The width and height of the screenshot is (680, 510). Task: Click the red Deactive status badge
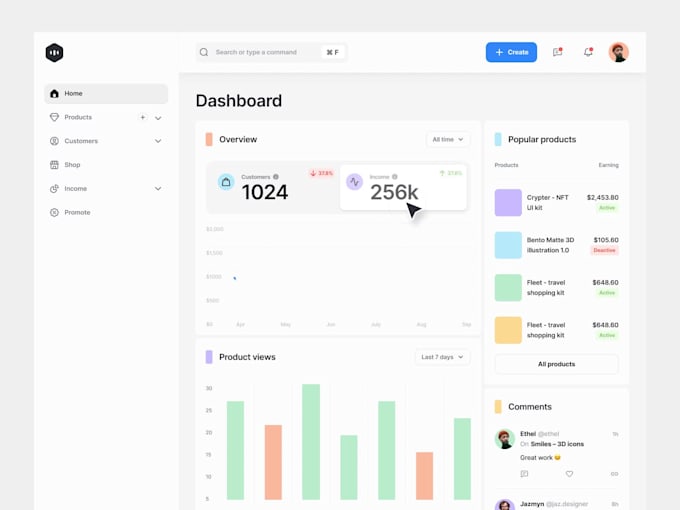(x=605, y=250)
